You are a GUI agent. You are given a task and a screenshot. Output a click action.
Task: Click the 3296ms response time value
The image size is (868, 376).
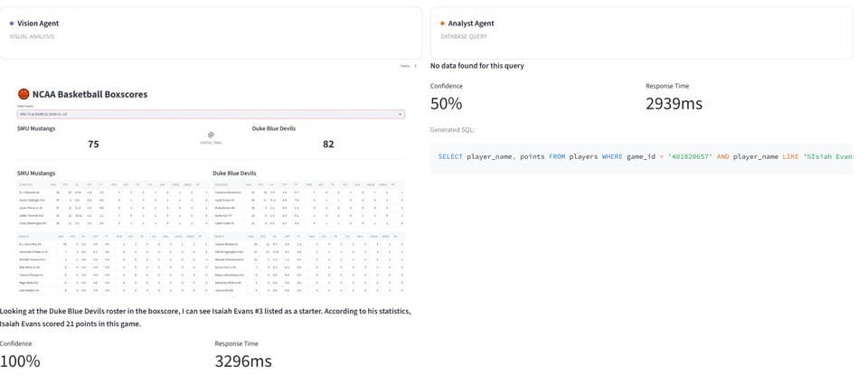point(243,362)
